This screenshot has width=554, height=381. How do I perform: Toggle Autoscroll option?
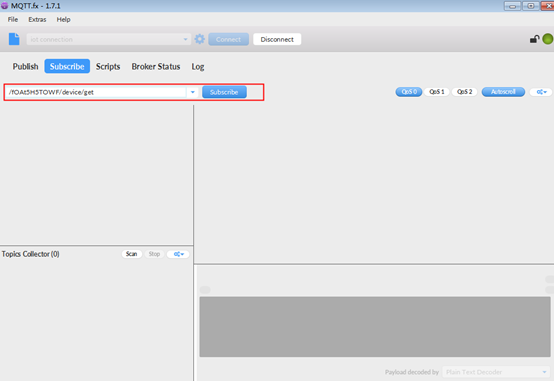tap(503, 92)
